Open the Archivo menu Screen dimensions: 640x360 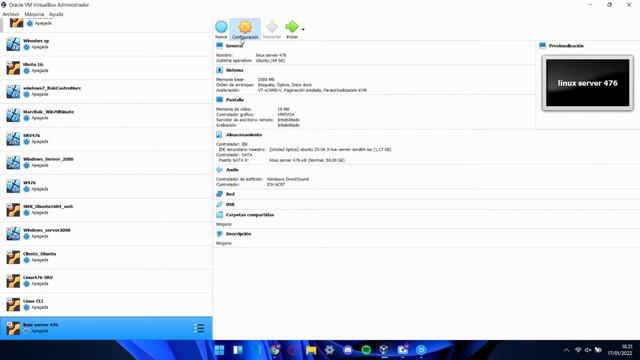(x=11, y=14)
